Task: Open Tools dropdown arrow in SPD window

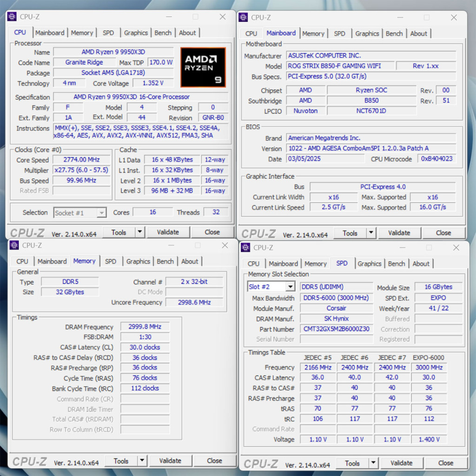Action: [373, 463]
